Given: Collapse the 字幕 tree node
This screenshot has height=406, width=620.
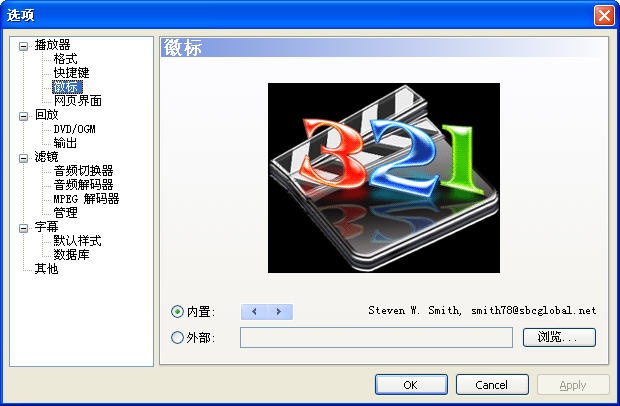Looking at the screenshot, I should tap(24, 227).
